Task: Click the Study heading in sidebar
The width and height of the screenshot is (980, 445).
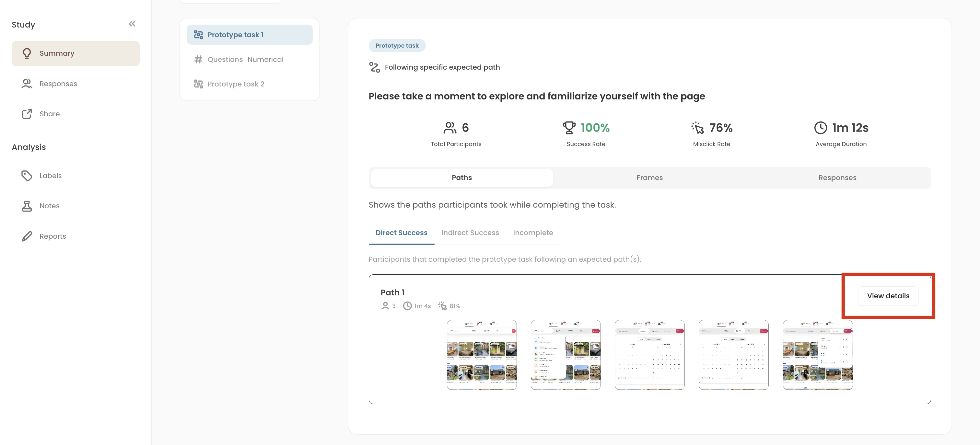Action: [23, 25]
